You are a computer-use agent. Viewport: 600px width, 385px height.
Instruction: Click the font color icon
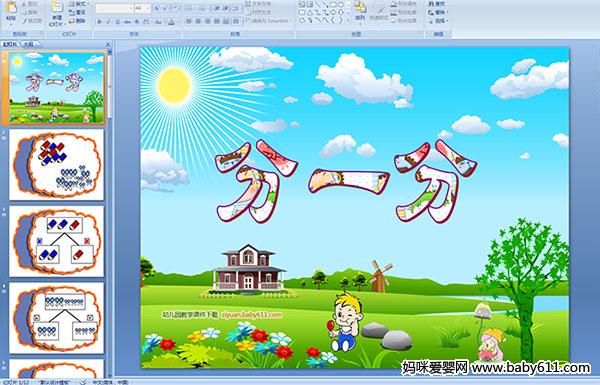(171, 22)
